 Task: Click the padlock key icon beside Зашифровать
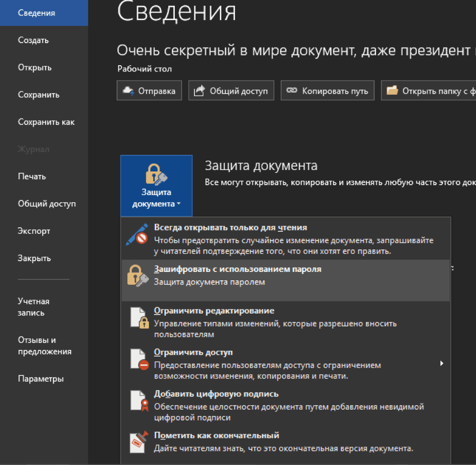[138, 276]
